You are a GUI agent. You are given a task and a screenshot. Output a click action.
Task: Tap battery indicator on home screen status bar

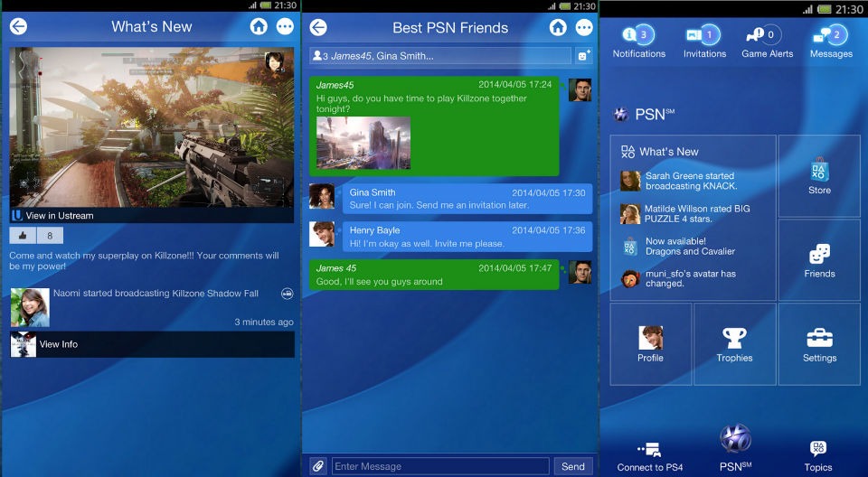click(826, 9)
